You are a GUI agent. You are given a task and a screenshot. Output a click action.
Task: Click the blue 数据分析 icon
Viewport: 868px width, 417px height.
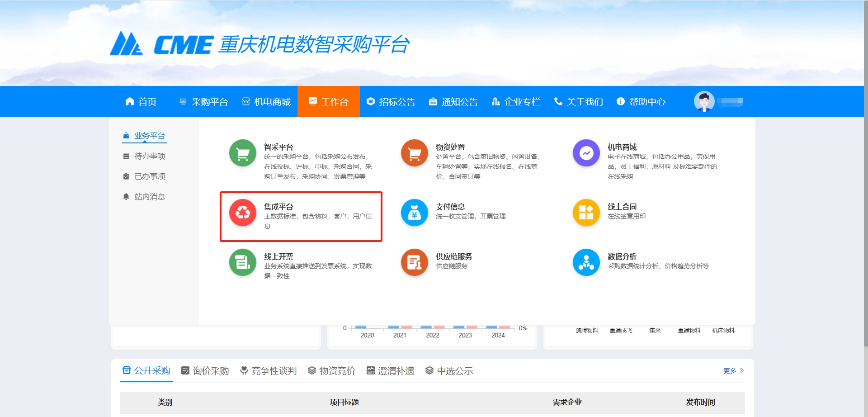pos(586,262)
